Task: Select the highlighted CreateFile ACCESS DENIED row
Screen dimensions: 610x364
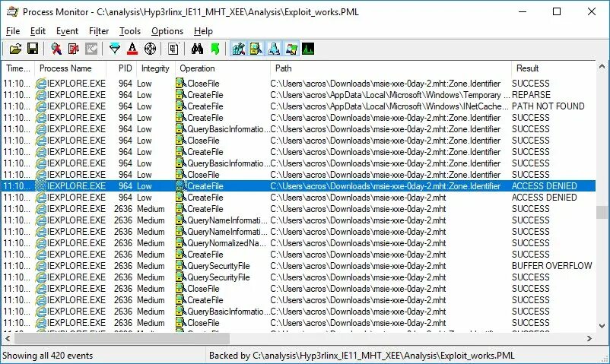Action: pos(299,186)
